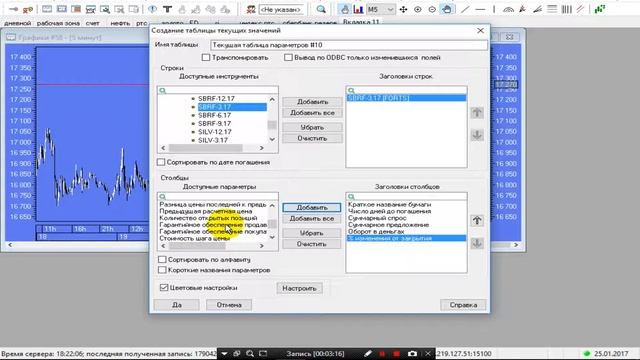Open the recorder bar dropdown arrow

tap(224, 353)
